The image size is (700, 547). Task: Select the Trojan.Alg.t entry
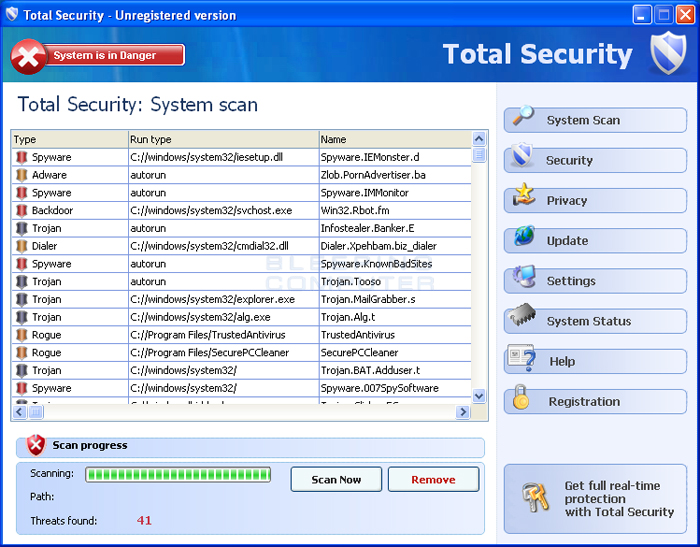[348, 317]
